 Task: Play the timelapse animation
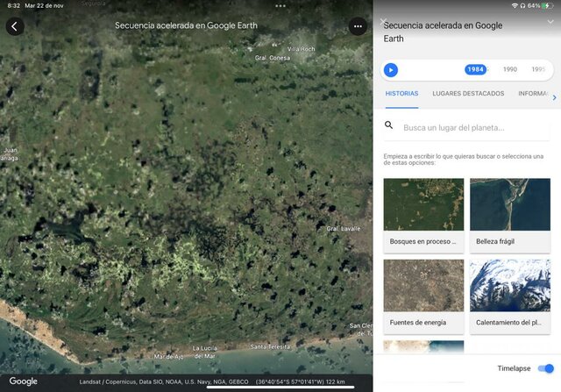pos(391,70)
